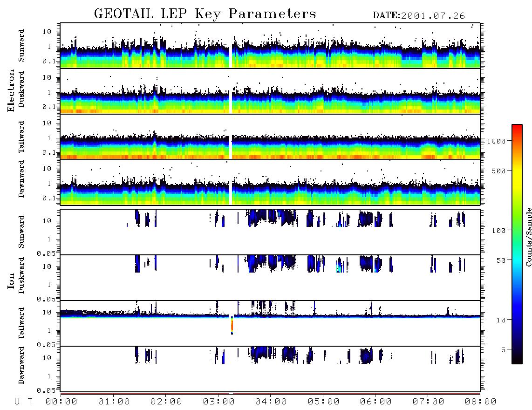Select Ion Tailward panel label
Viewport: 532px width, 410px height.
point(21,323)
